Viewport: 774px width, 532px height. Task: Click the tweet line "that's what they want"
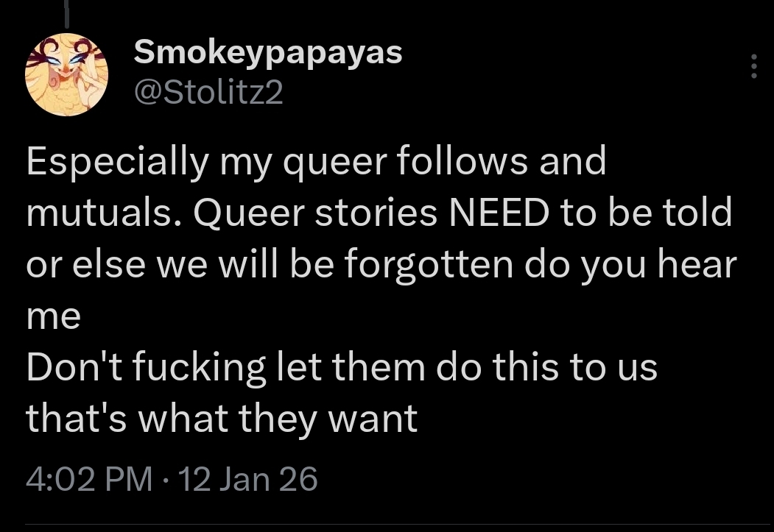tap(222, 419)
